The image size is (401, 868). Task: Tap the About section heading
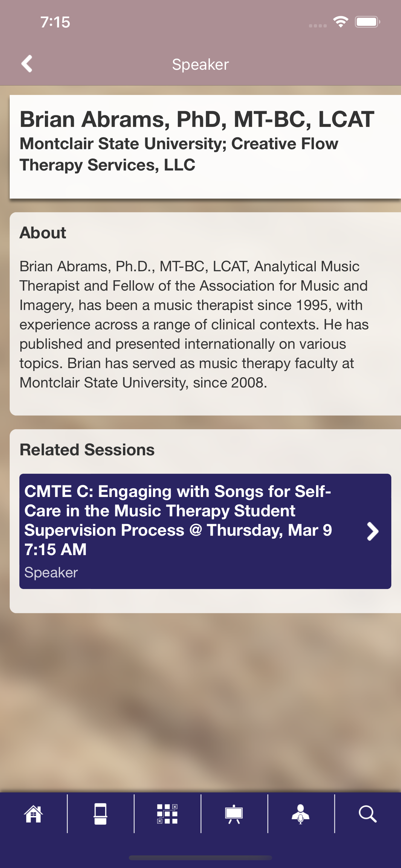click(x=43, y=233)
